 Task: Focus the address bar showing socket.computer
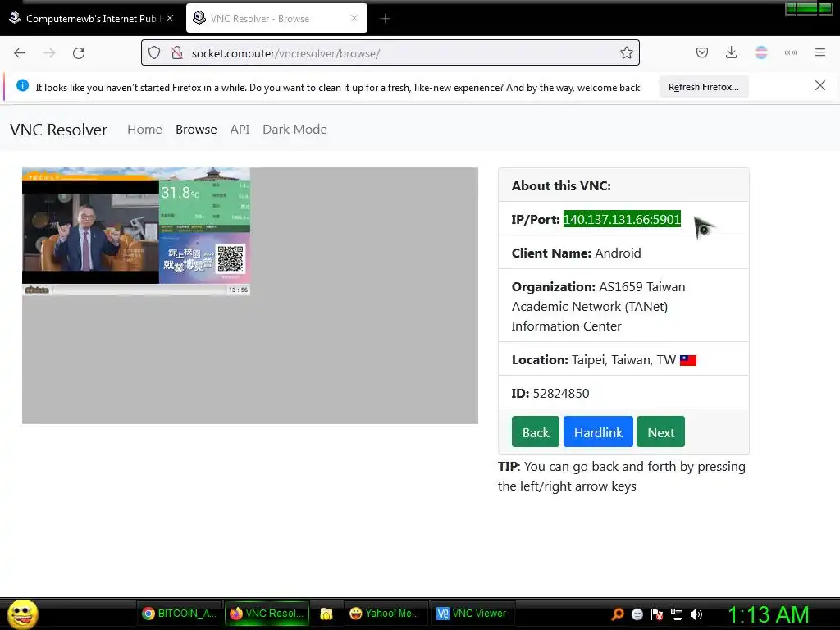(x=390, y=53)
